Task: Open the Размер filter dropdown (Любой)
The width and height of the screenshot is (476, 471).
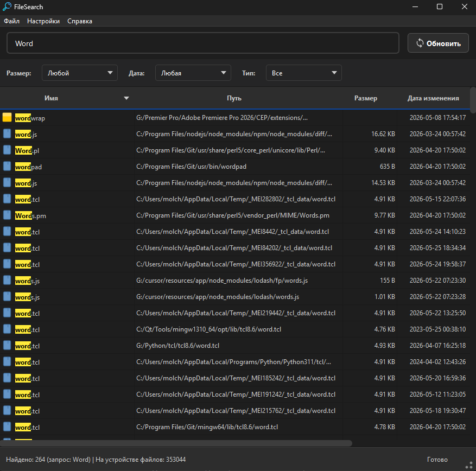Action: pos(80,73)
